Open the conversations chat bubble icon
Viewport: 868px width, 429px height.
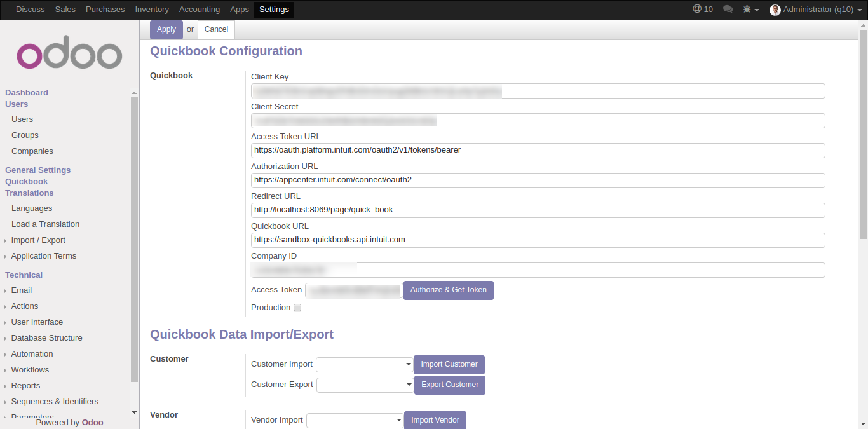click(728, 10)
